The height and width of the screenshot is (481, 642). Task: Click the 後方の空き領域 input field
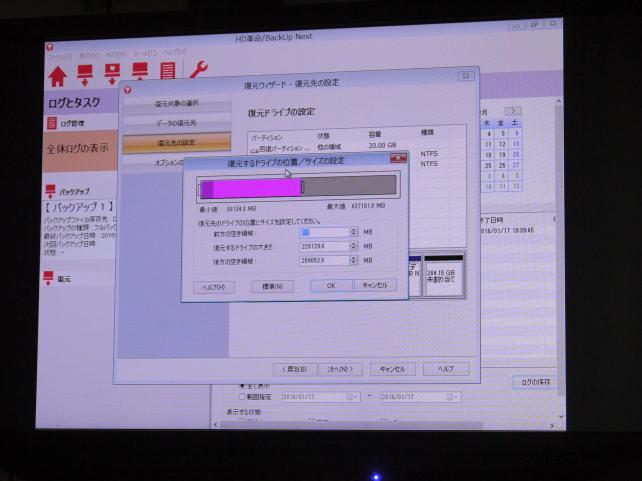[324, 260]
